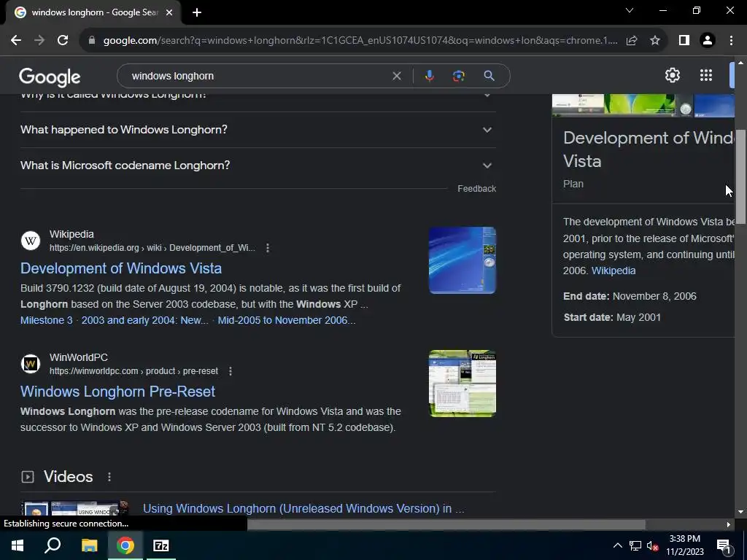Open the Windows Start menu
Screen dimensions: 747x560
pos(18,545)
